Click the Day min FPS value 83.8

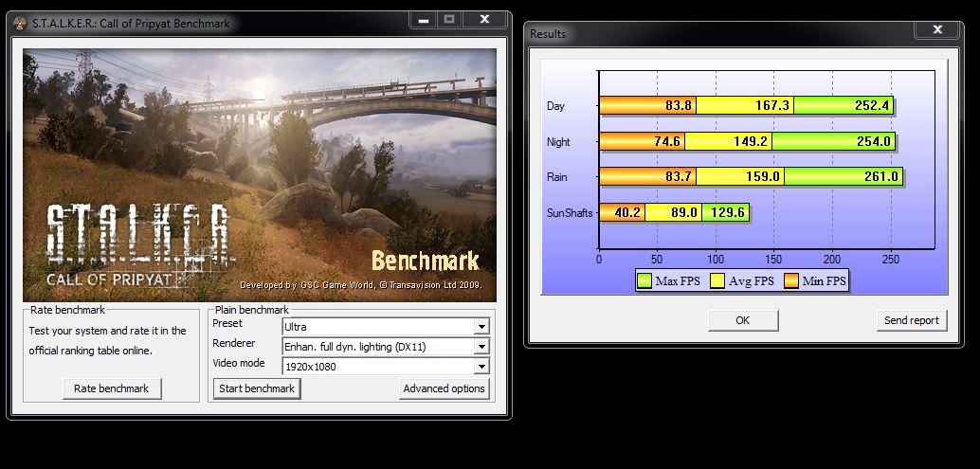point(678,105)
